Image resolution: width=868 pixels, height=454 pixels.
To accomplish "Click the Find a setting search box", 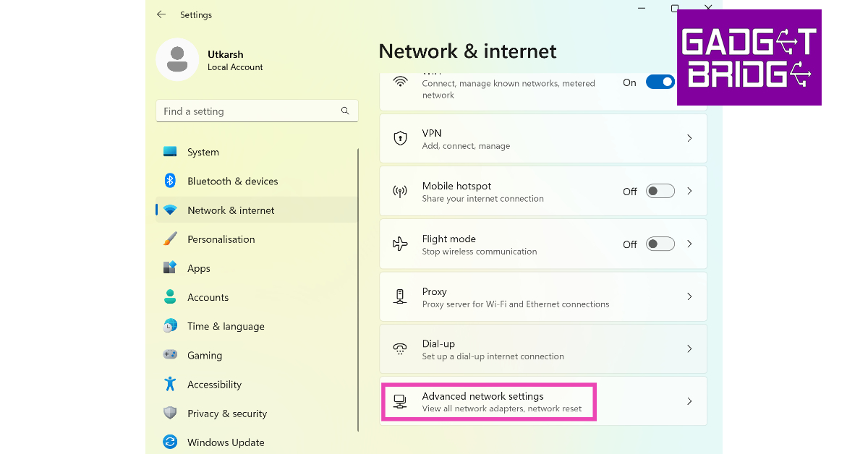I will point(250,111).
